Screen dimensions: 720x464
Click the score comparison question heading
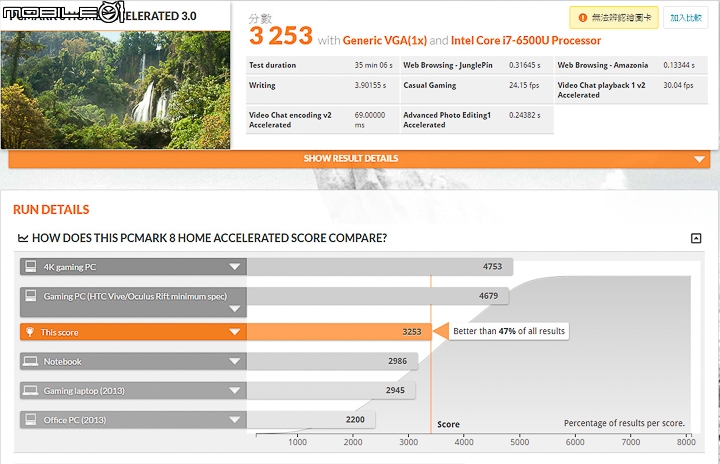click(209, 238)
